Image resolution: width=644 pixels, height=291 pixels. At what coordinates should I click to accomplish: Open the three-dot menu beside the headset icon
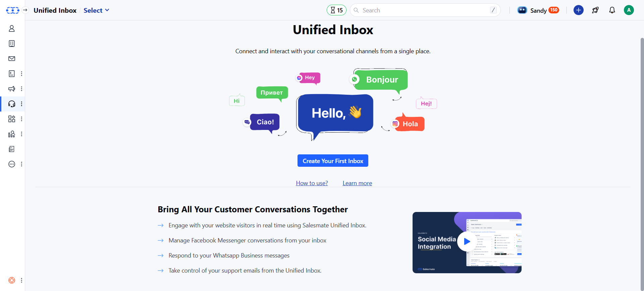pos(22,104)
